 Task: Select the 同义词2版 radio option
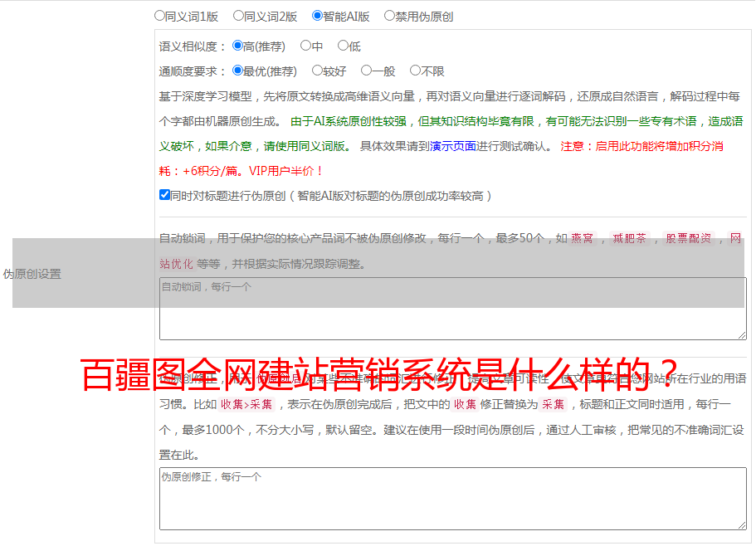pyautogui.click(x=238, y=16)
